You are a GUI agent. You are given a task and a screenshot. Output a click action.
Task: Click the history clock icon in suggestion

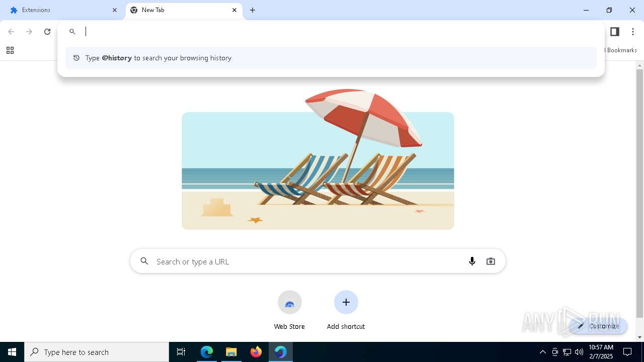coord(76,58)
